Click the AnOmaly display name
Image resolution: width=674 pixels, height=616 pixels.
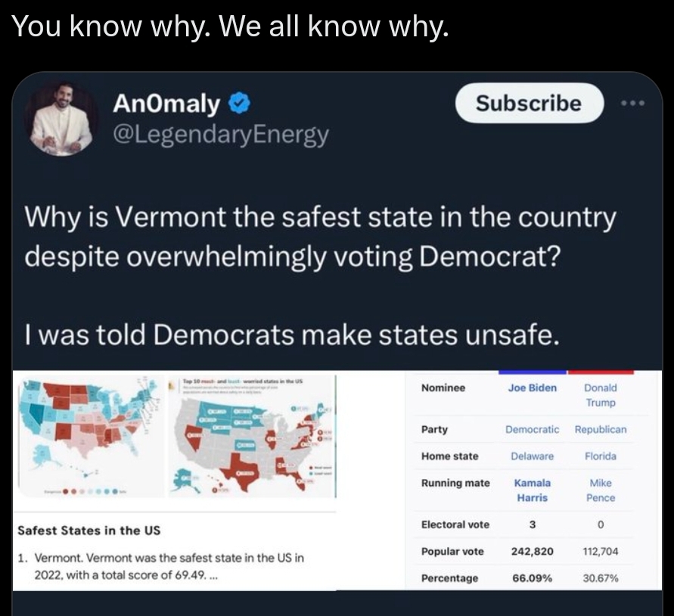click(x=166, y=104)
